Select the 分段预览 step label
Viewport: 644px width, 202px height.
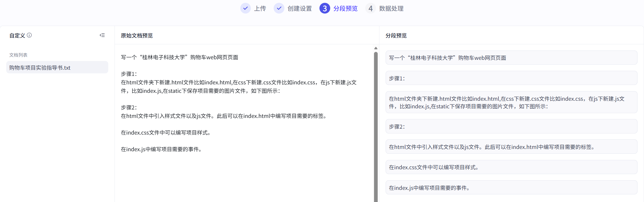pos(345,8)
